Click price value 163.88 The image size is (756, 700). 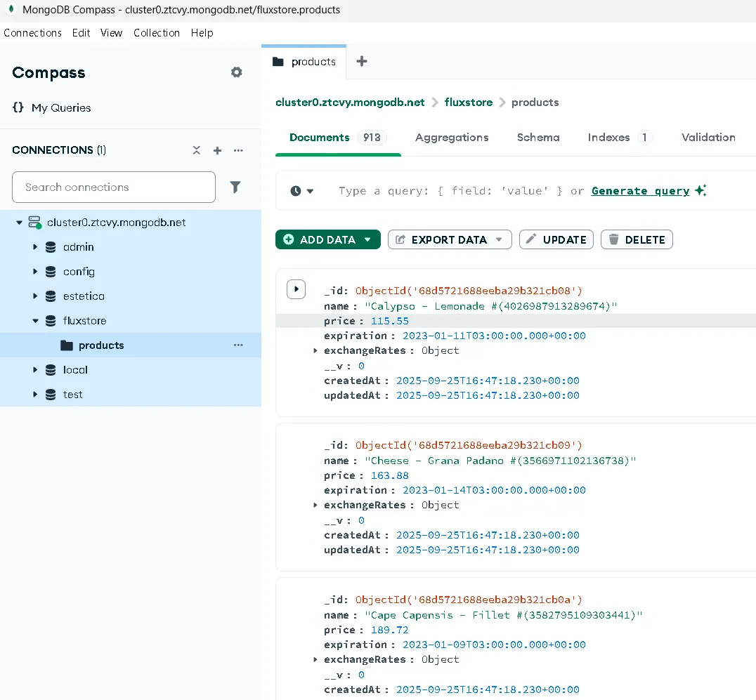(x=389, y=475)
